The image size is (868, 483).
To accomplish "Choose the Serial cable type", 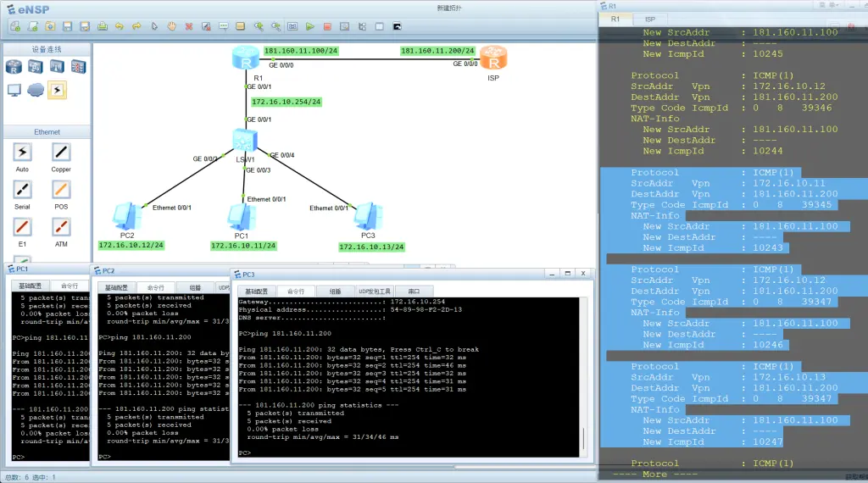I will [x=22, y=190].
